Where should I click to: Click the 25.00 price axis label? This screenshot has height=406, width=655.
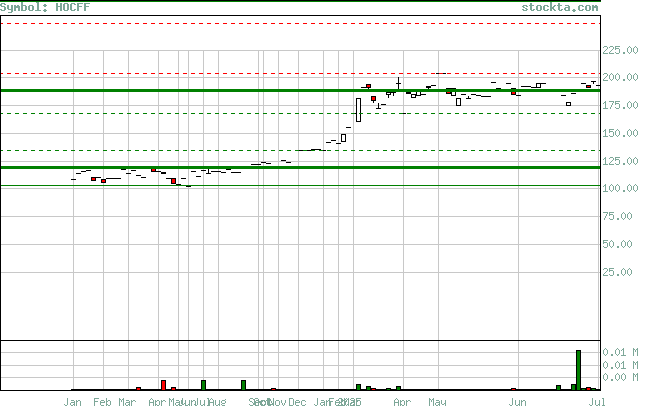(x=617, y=272)
